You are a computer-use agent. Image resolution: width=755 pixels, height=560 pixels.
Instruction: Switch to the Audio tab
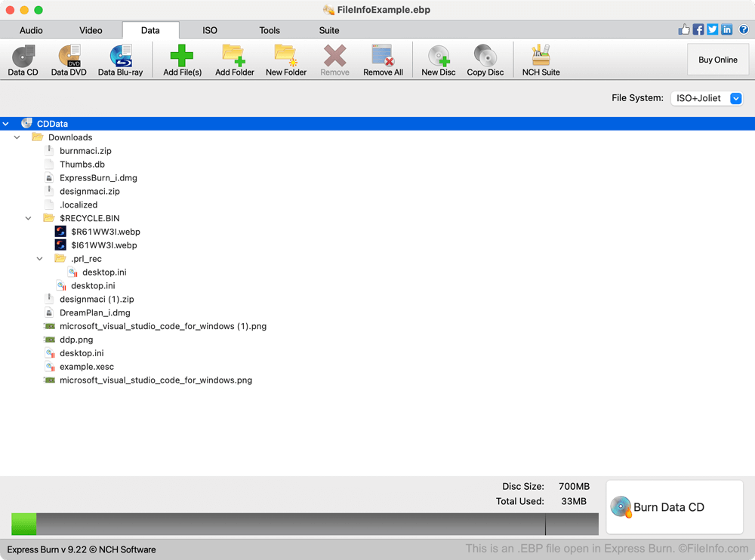(31, 30)
